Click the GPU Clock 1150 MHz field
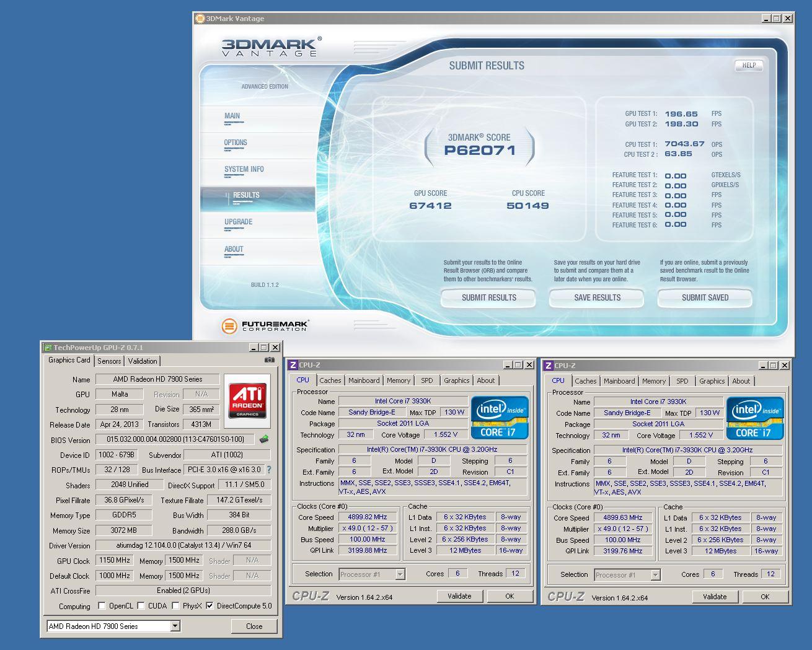The height and width of the screenshot is (650, 812). click(x=115, y=560)
